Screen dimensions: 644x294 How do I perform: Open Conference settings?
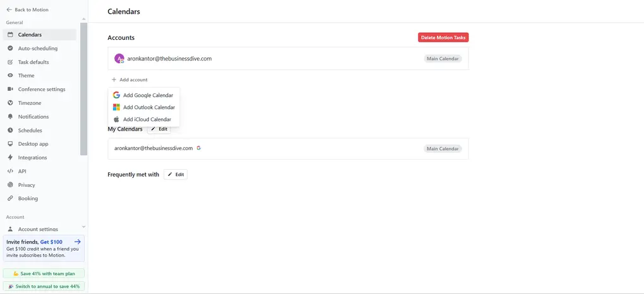click(39, 89)
